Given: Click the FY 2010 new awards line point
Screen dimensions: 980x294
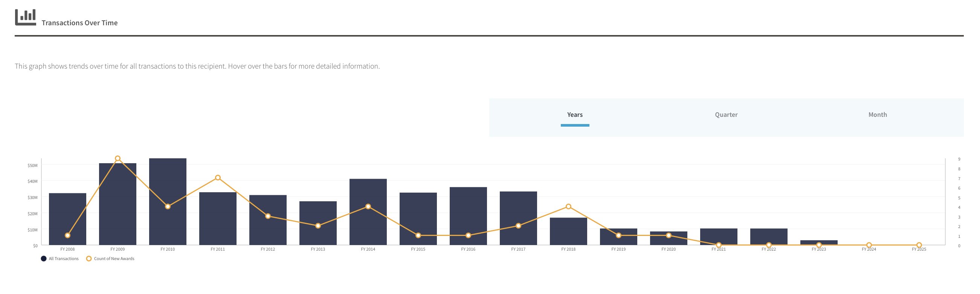Looking at the screenshot, I should 168,207.
